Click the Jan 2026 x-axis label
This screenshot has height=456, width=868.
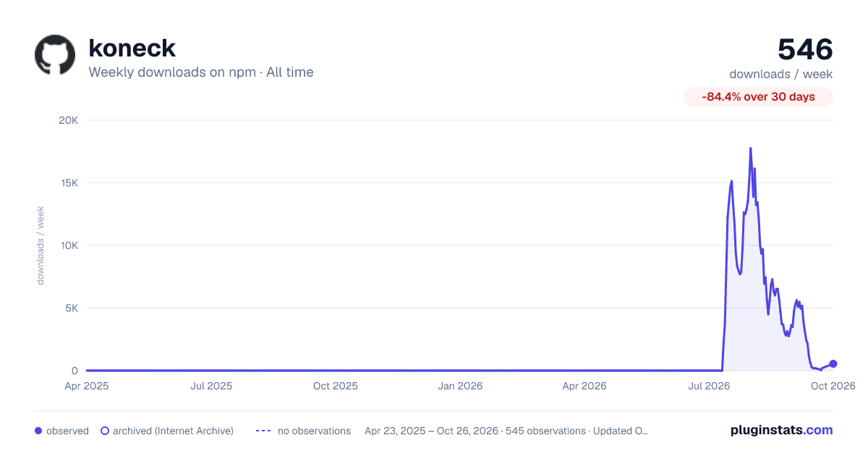tap(460, 386)
